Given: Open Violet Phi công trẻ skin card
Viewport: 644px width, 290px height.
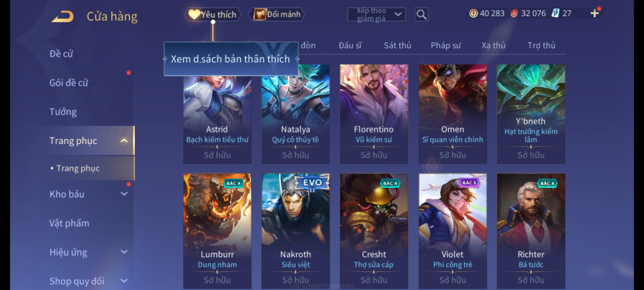Looking at the screenshot, I should point(453,231).
